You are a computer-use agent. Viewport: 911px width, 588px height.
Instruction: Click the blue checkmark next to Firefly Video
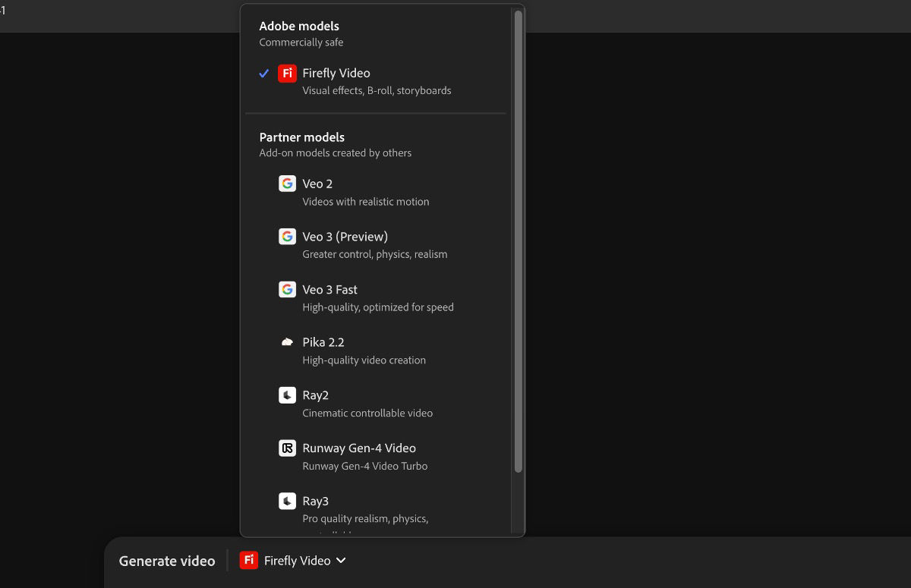[263, 74]
